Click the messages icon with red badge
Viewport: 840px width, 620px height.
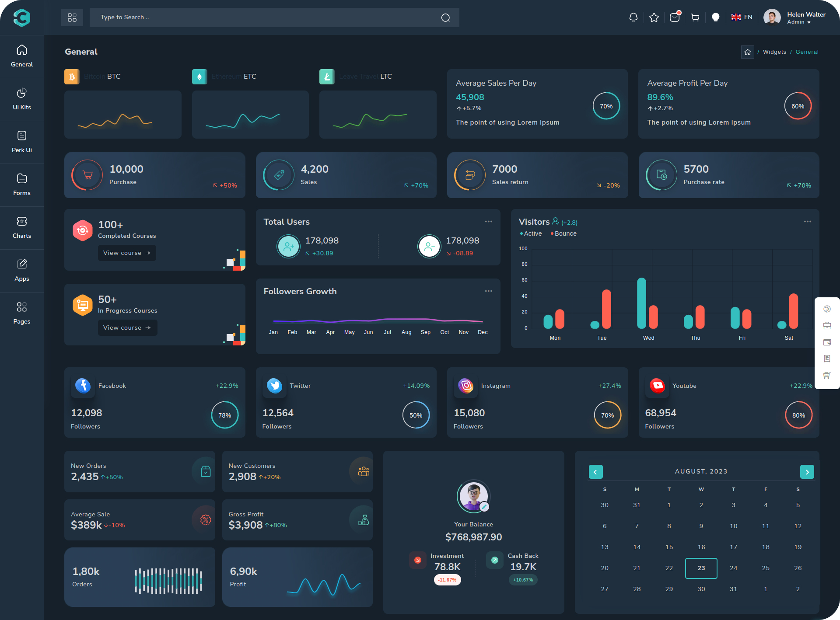click(x=674, y=17)
